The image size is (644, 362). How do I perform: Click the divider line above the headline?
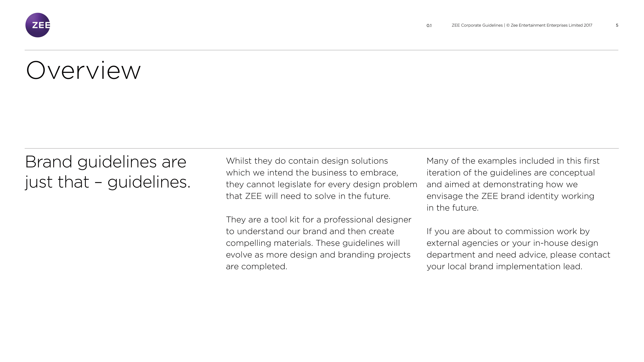point(321,148)
